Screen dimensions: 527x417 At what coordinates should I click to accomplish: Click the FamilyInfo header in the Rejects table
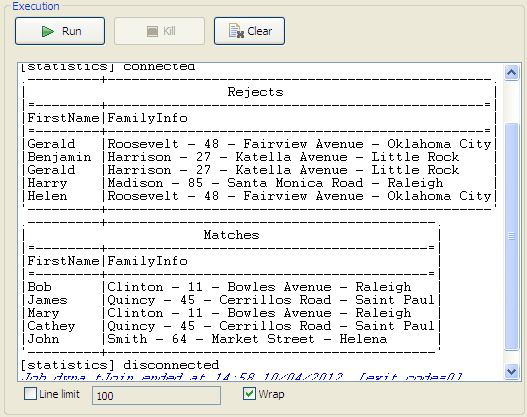tap(147, 118)
